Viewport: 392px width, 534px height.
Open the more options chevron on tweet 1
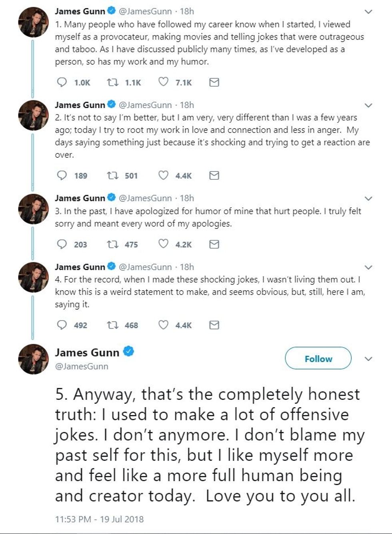coord(369,12)
